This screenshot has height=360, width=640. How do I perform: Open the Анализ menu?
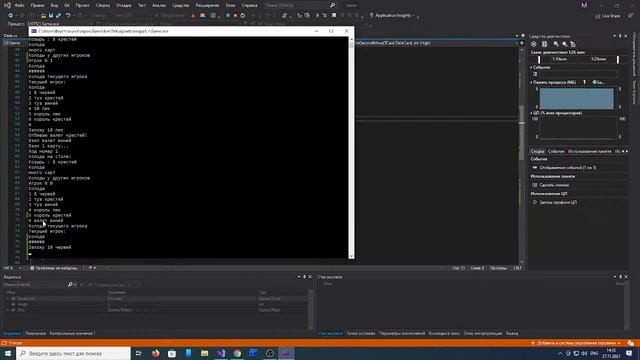(x=159, y=5)
